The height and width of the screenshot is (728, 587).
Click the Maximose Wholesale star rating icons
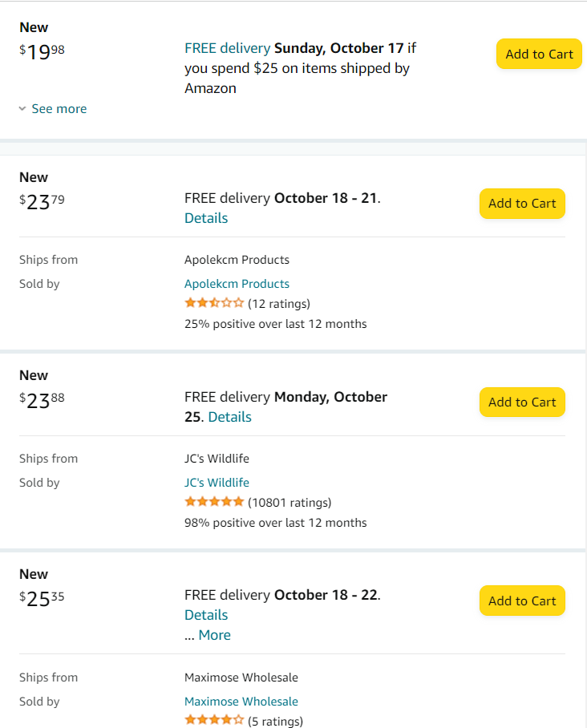click(x=214, y=720)
